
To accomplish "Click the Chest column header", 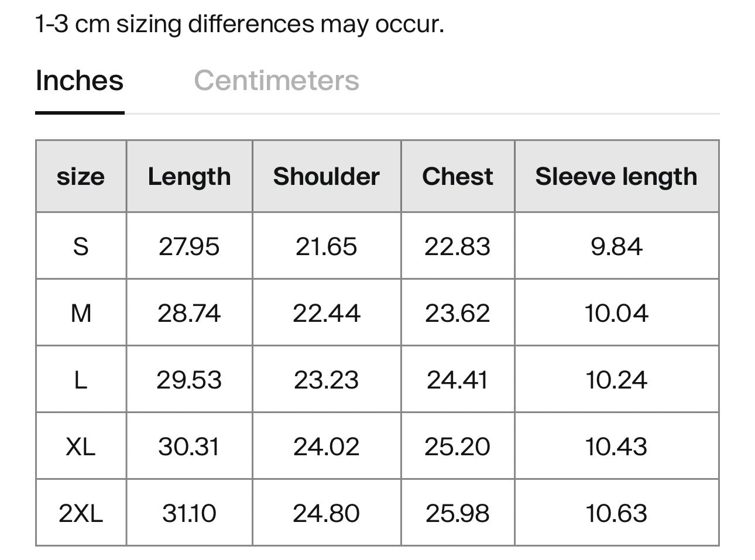I will [457, 176].
